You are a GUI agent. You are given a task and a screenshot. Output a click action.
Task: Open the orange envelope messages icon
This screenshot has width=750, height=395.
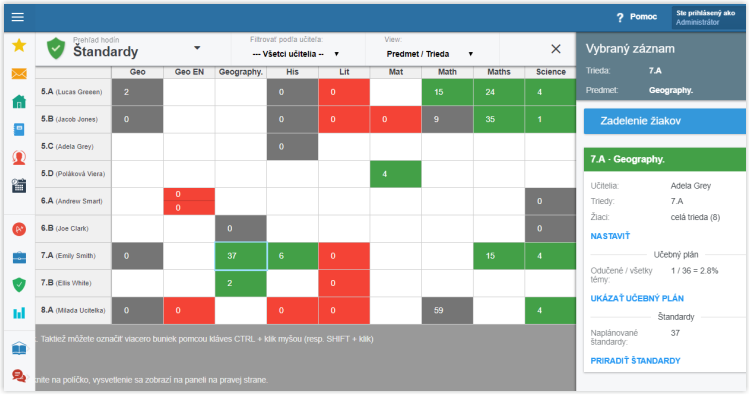[x=19, y=74]
